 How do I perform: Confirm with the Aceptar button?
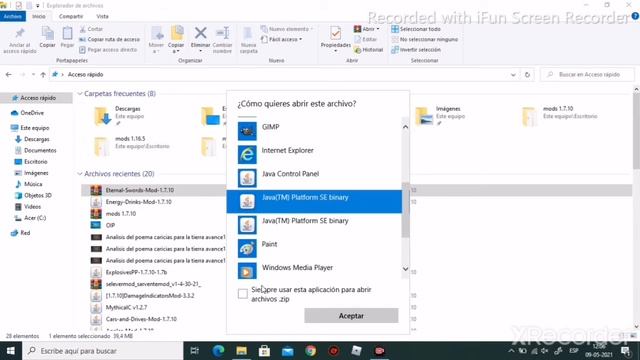click(351, 316)
